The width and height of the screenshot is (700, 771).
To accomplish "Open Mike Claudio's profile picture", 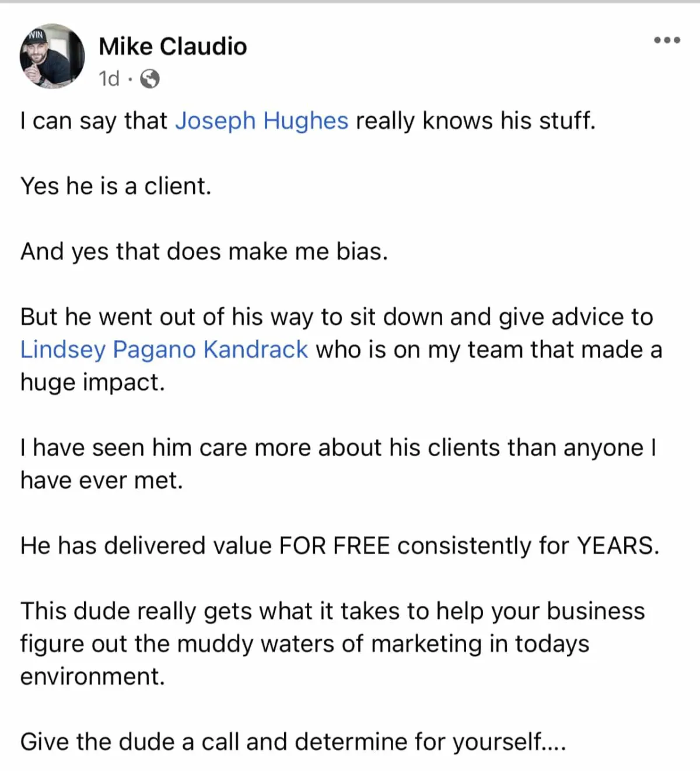I will (52, 57).
